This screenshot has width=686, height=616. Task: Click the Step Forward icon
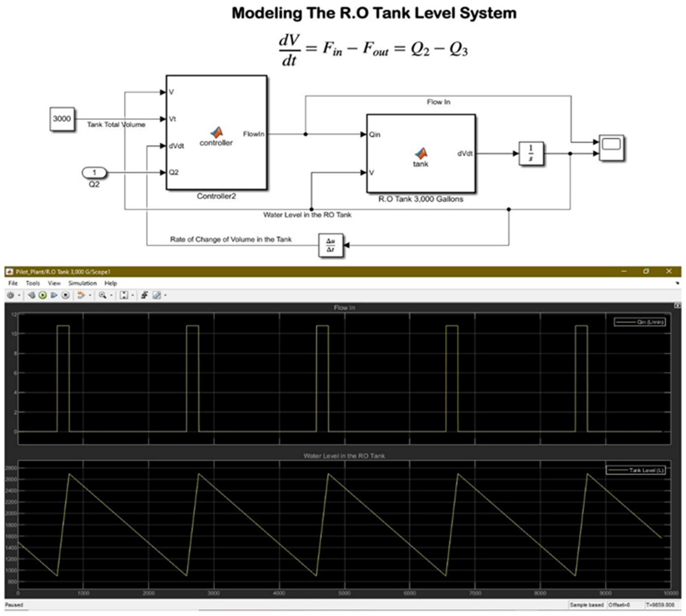[54, 296]
